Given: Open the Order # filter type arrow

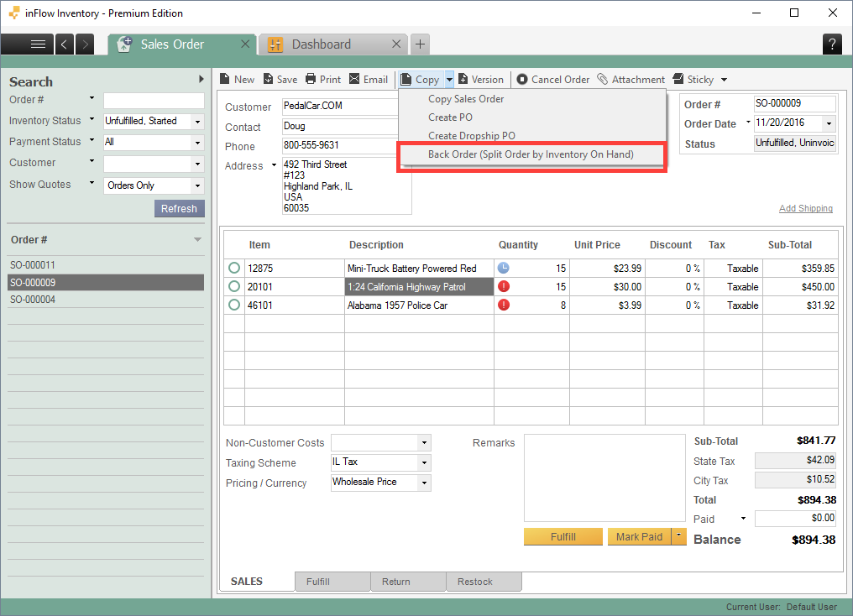Looking at the screenshot, I should (92, 98).
